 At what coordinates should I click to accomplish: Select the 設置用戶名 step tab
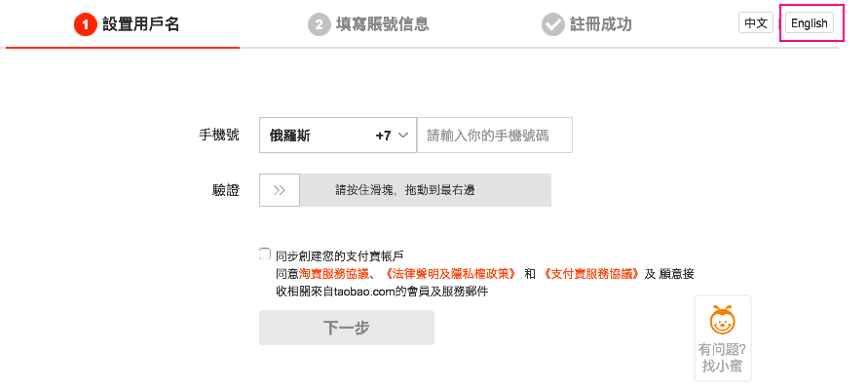pos(140,24)
